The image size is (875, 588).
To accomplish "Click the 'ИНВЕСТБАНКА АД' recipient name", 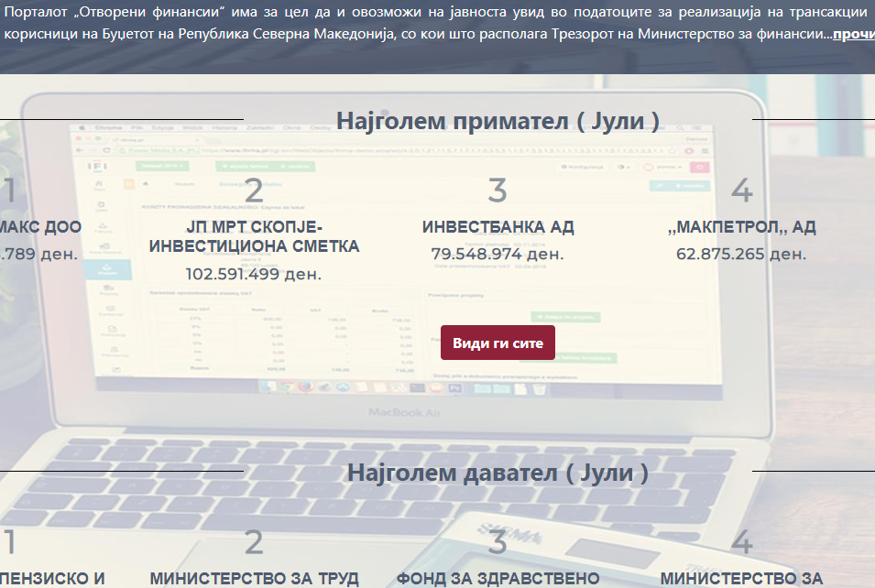I will tap(498, 227).
